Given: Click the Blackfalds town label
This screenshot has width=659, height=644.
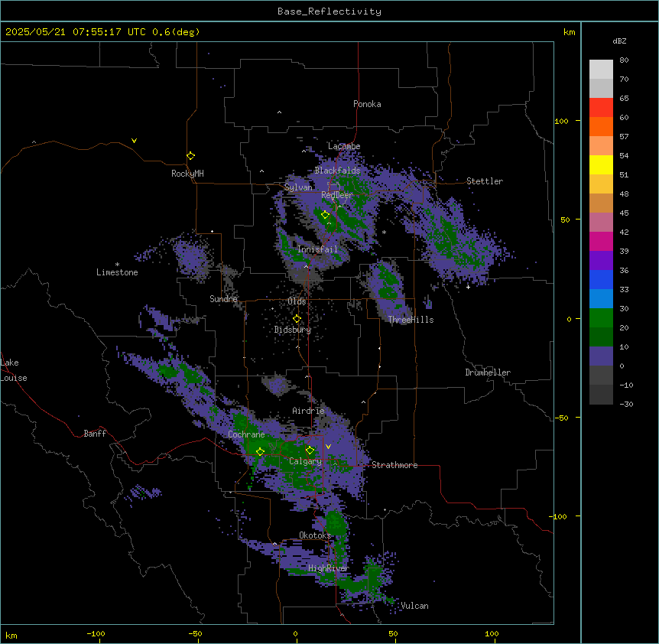Looking at the screenshot, I should click(x=337, y=171).
